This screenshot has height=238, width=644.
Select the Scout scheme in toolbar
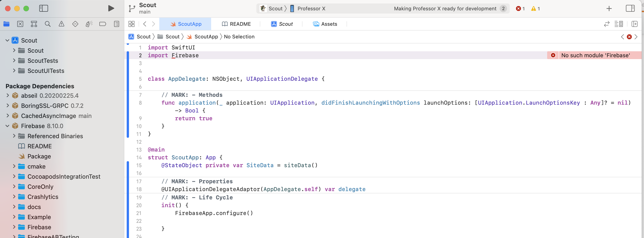[x=271, y=9]
